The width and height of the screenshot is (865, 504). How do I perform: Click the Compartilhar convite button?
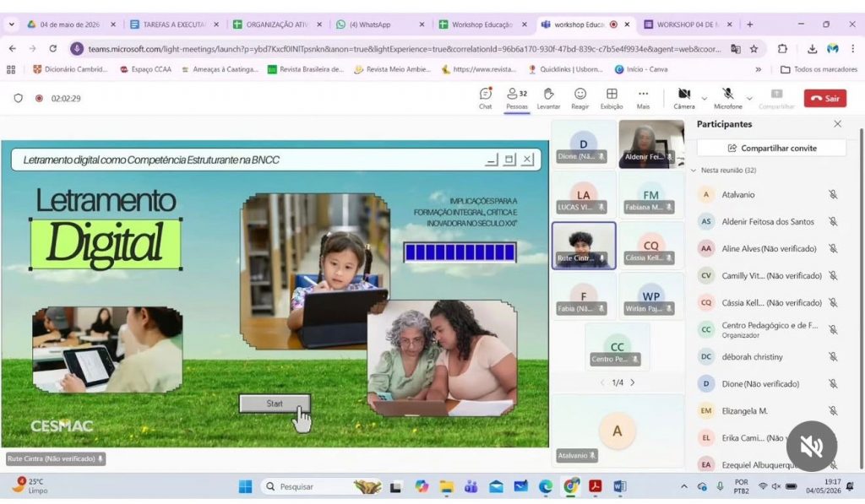pyautogui.click(x=771, y=148)
